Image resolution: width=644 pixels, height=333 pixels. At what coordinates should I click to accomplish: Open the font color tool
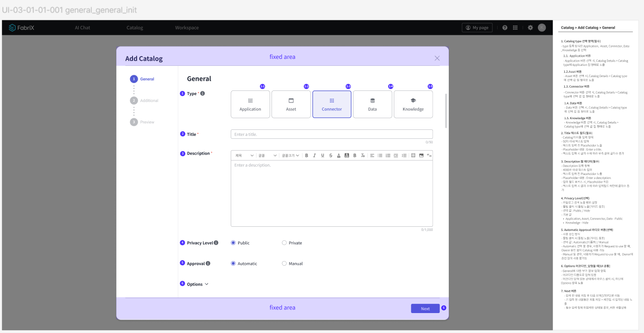tap(339, 155)
